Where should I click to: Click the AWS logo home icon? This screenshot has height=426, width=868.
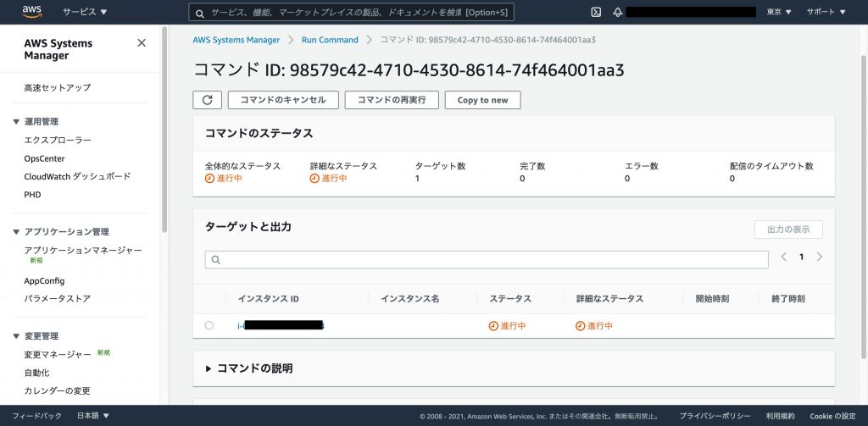point(32,12)
